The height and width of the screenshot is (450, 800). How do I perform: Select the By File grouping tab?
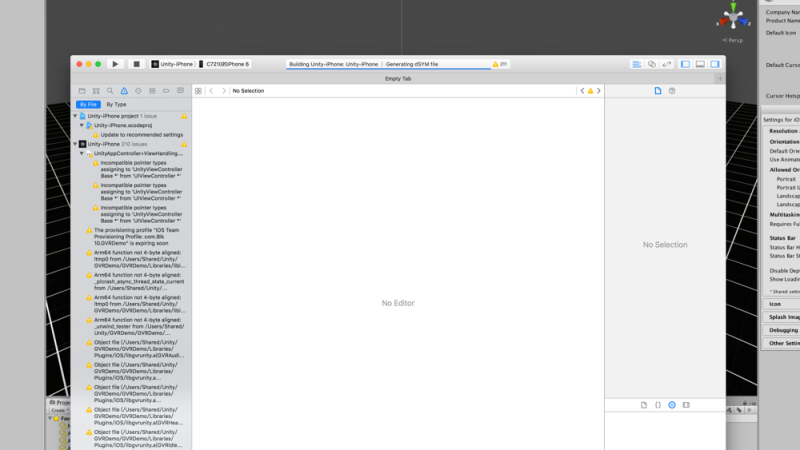click(x=88, y=105)
